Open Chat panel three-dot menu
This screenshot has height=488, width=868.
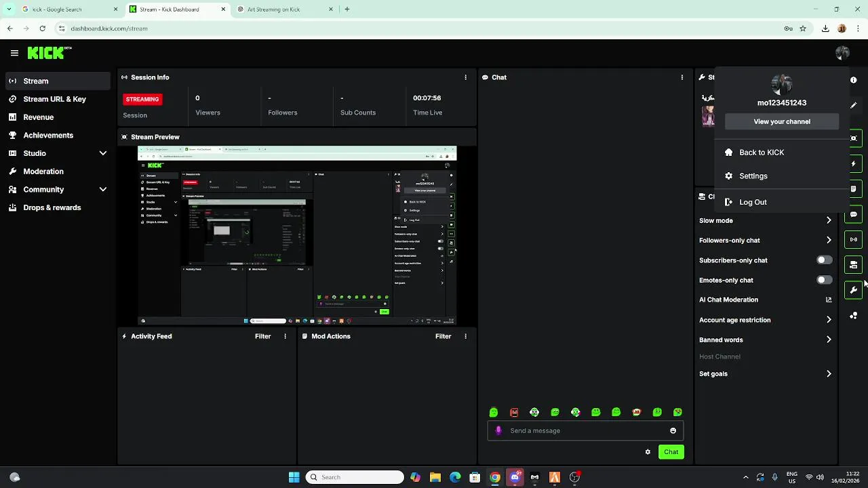(682, 77)
